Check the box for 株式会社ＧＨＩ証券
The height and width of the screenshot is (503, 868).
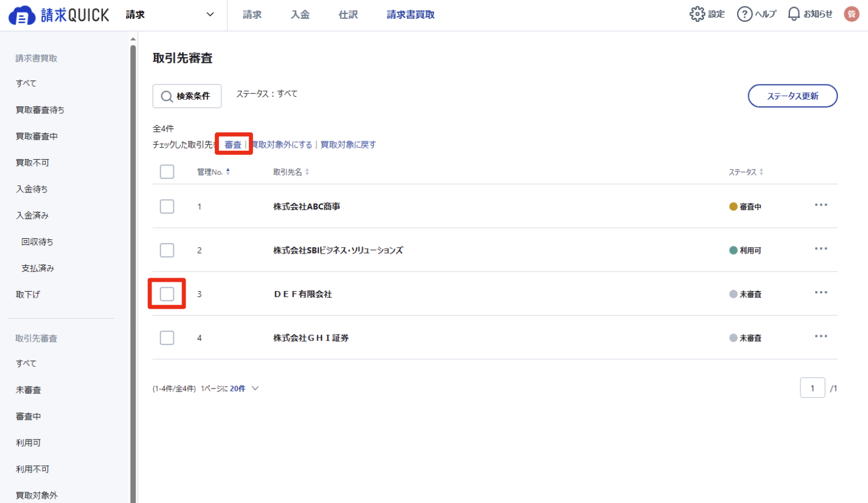tap(167, 337)
